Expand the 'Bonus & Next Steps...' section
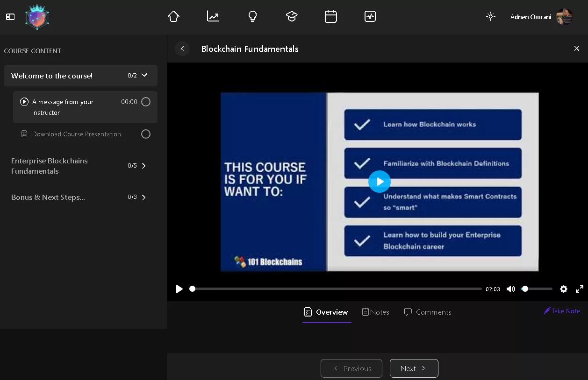Screen dimensions: 588x380 [143, 197]
